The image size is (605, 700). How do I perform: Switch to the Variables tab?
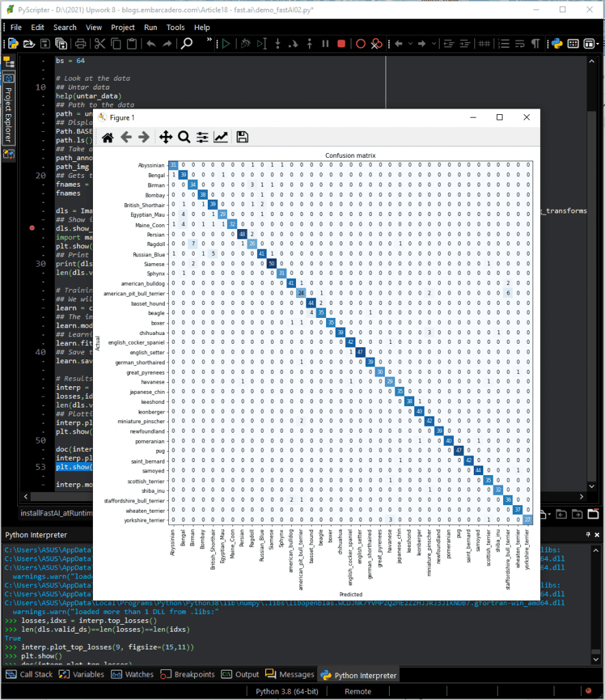pyautogui.click(x=82, y=675)
